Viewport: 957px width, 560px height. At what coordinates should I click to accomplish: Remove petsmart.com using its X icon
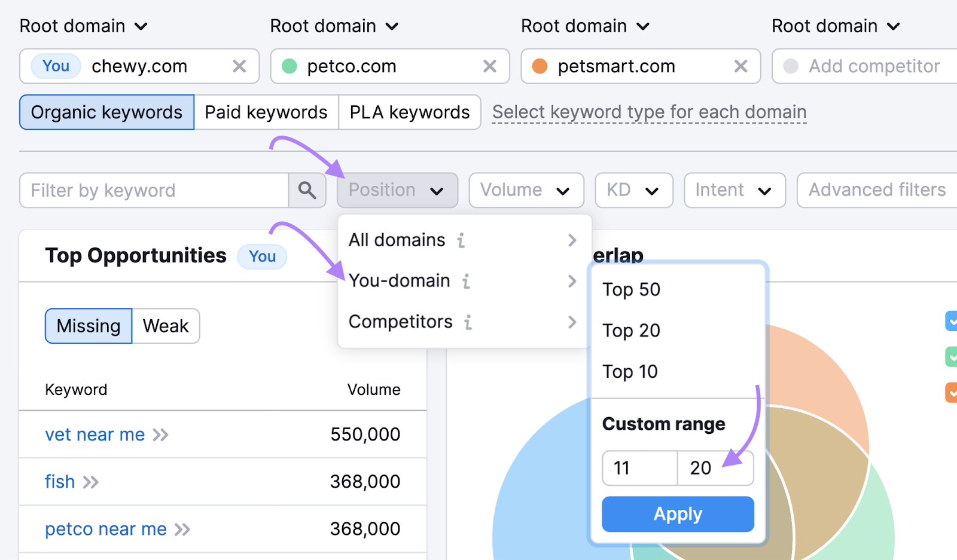(741, 66)
